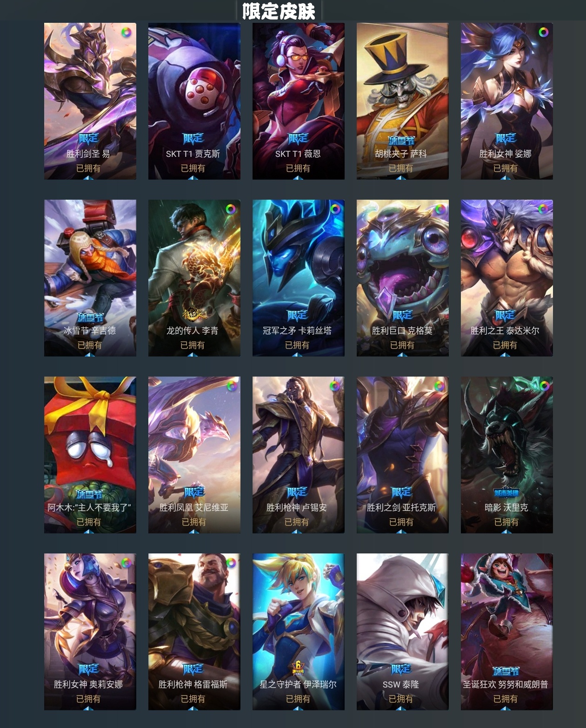The image size is (586, 728).
Task: Click 已拥有 label on 胜利之王 泰达米尔
Action: tap(505, 345)
